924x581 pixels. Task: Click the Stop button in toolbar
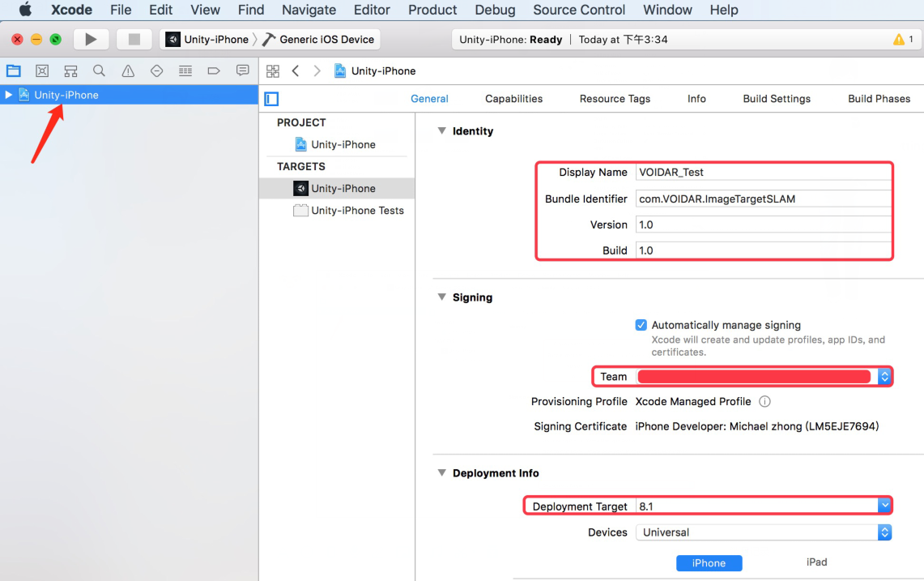point(134,40)
